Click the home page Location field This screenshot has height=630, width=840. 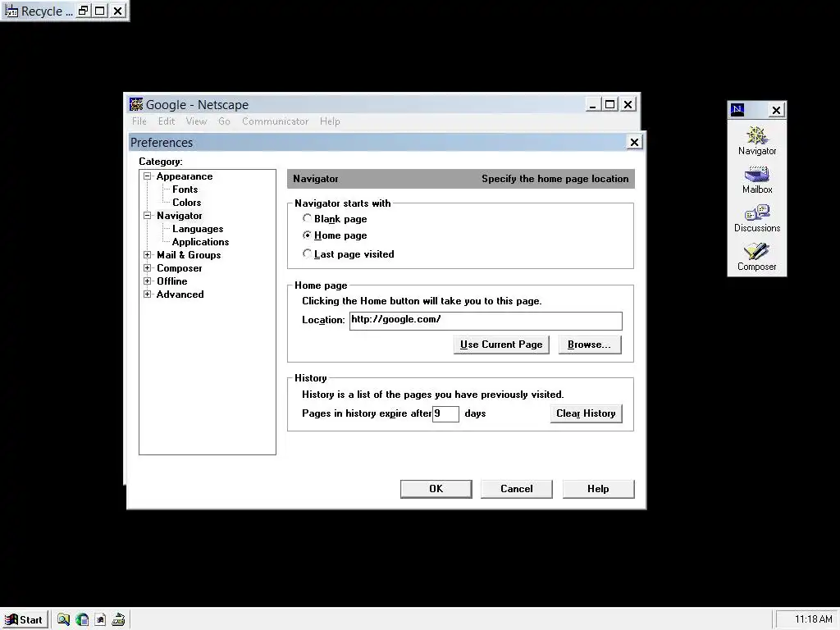[486, 321]
